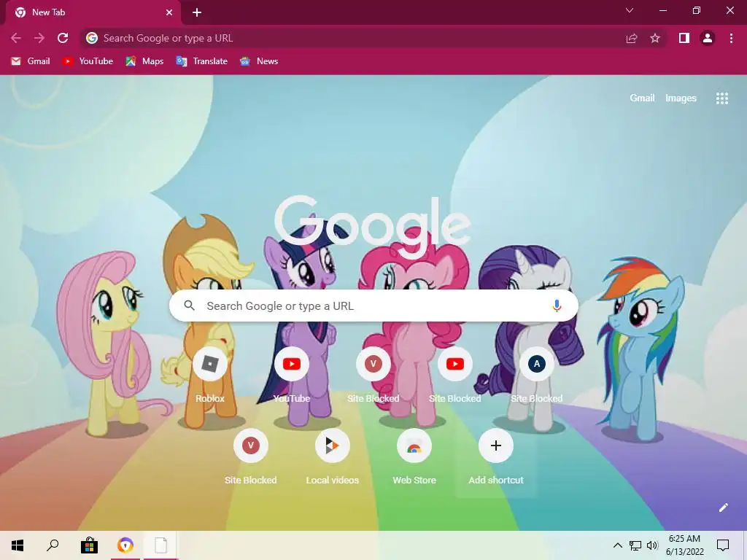Screen dimensions: 747x560
Task: Open a new tab with the plus button
Action: 197,13
